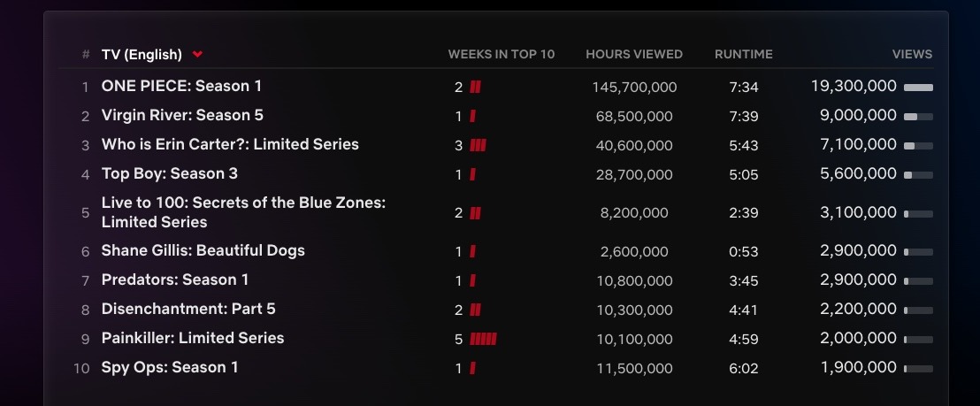Click the red week bar for Spy Ops
The width and height of the screenshot is (980, 406).
pyautogui.click(x=472, y=369)
